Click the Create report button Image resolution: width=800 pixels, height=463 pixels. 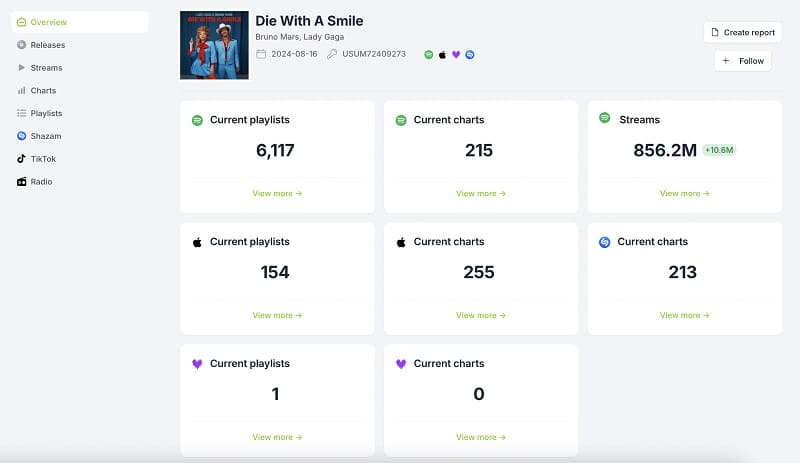[x=742, y=32]
